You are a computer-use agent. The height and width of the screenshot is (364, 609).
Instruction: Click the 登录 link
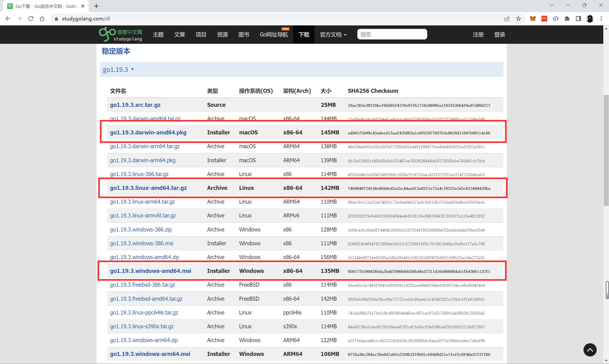tap(500, 34)
